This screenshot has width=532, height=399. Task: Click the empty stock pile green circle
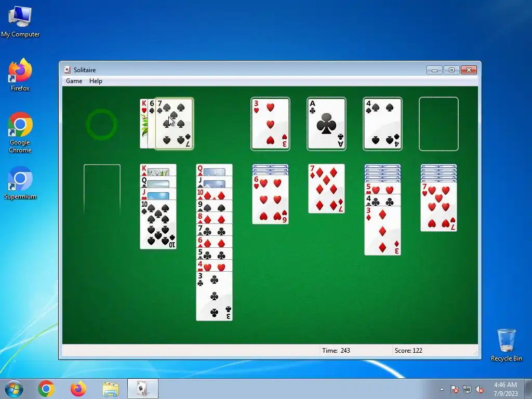coord(101,124)
